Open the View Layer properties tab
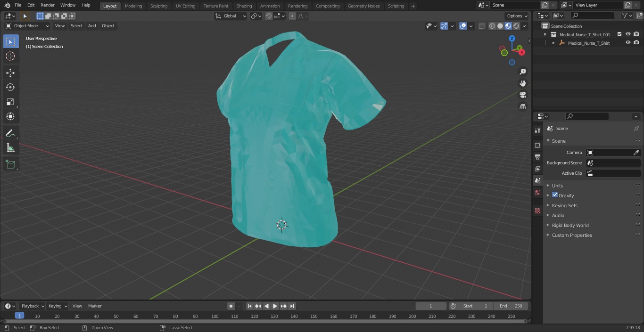The width and height of the screenshot is (644, 332). coord(537,169)
